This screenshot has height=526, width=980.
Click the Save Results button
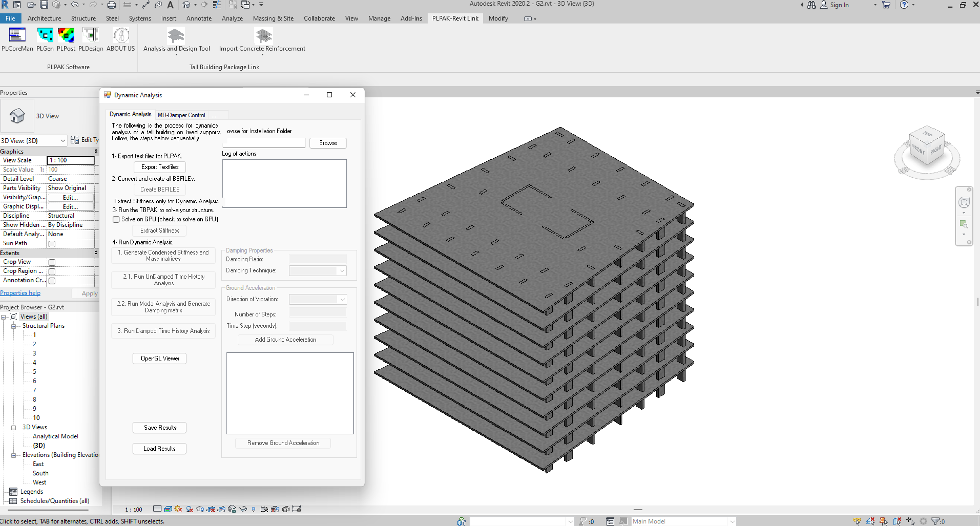pyautogui.click(x=160, y=428)
